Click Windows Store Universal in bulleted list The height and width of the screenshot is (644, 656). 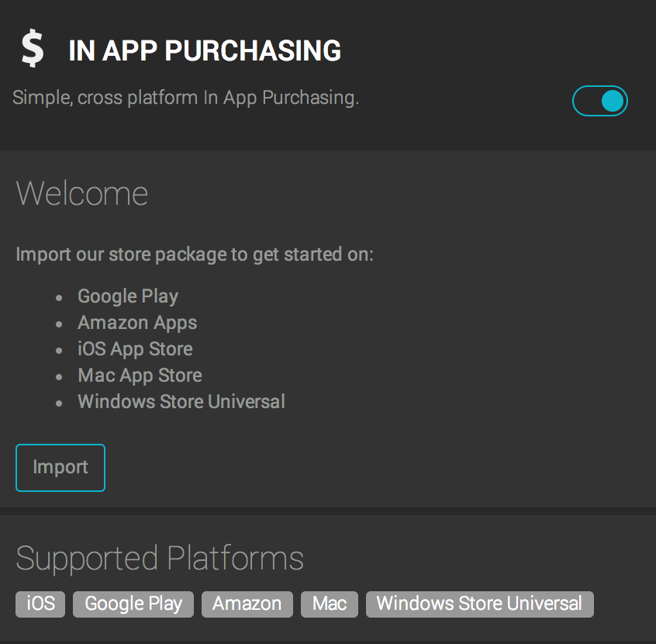181,402
